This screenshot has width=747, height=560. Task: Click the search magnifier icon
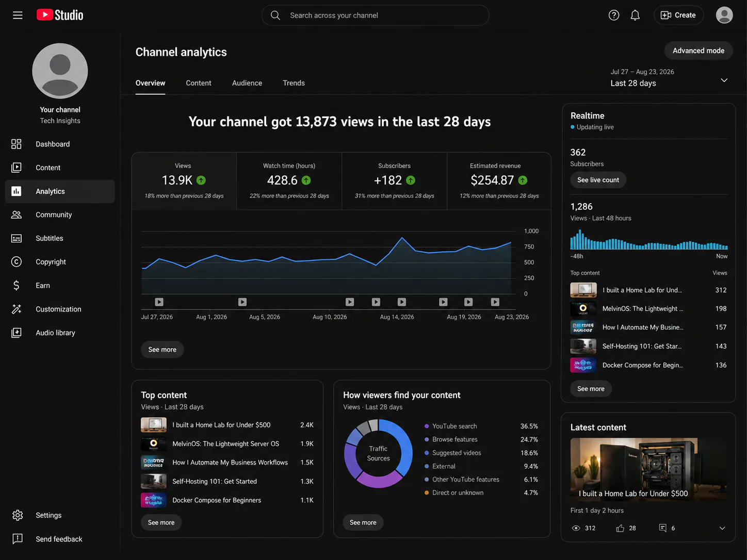[x=275, y=15]
